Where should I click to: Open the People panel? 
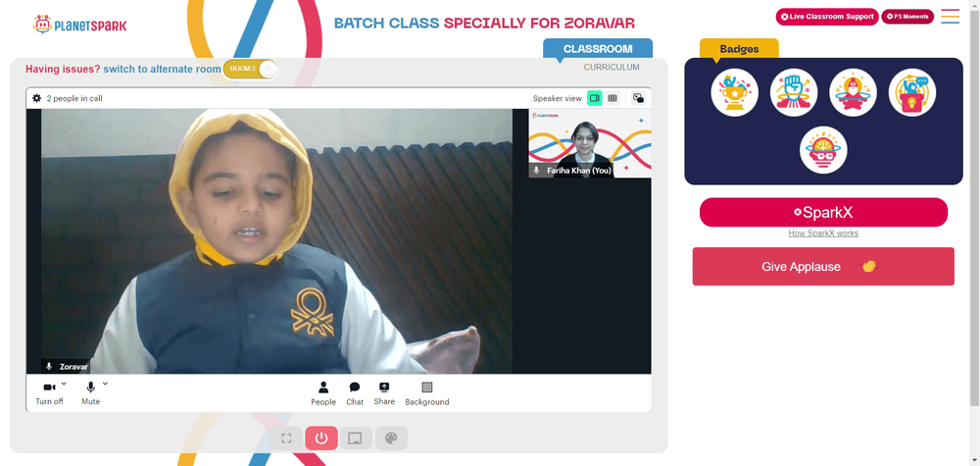click(x=323, y=393)
